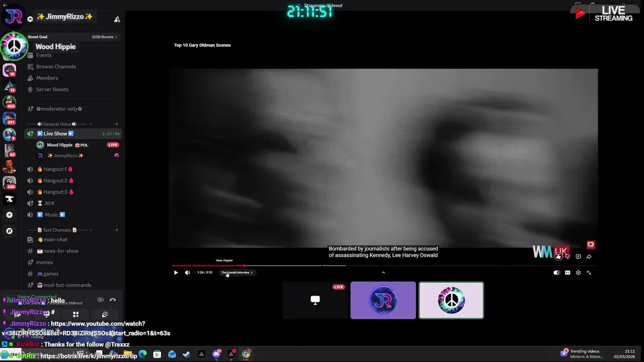644x362 pixels.
Task: Add channel to General Voice category
Action: pos(116,124)
